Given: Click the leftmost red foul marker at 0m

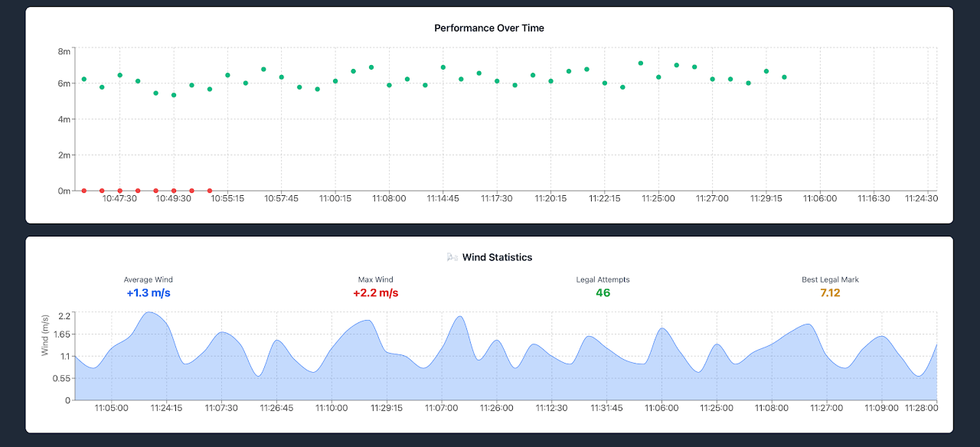Looking at the screenshot, I should [x=84, y=191].
